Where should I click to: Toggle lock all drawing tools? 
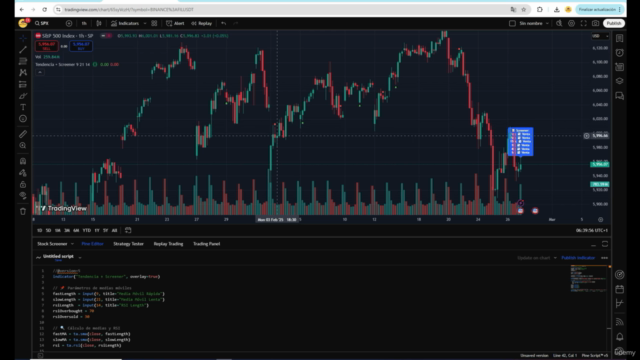[23, 184]
